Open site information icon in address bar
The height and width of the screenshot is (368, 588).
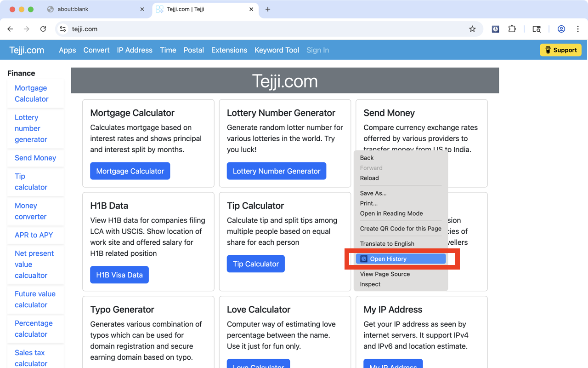click(63, 29)
